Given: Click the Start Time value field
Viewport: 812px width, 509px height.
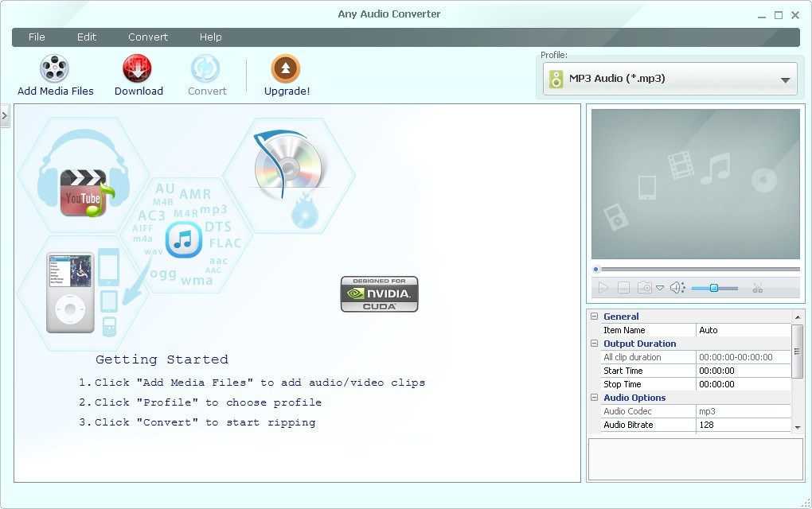Looking at the screenshot, I should click(743, 371).
